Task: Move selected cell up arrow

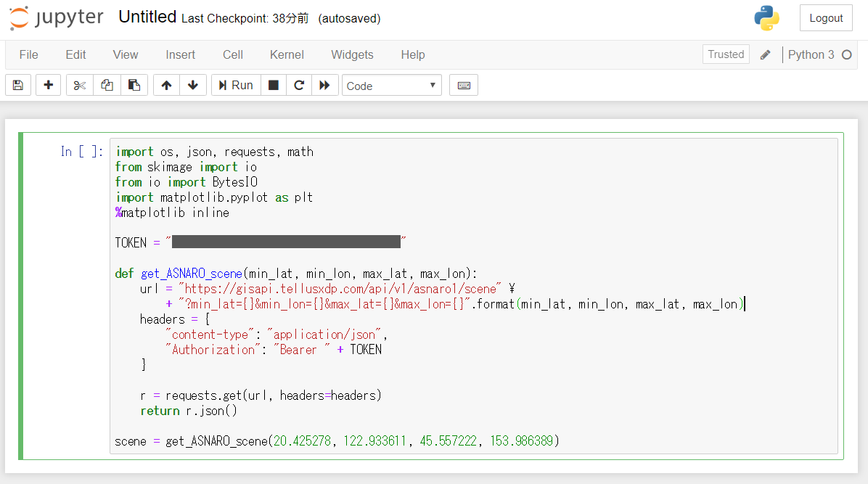Action: point(167,86)
